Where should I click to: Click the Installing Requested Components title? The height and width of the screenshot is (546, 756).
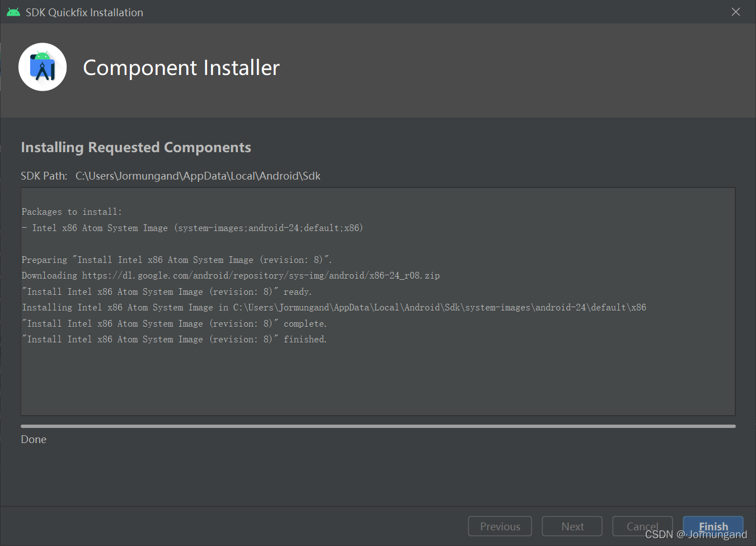[x=136, y=147]
